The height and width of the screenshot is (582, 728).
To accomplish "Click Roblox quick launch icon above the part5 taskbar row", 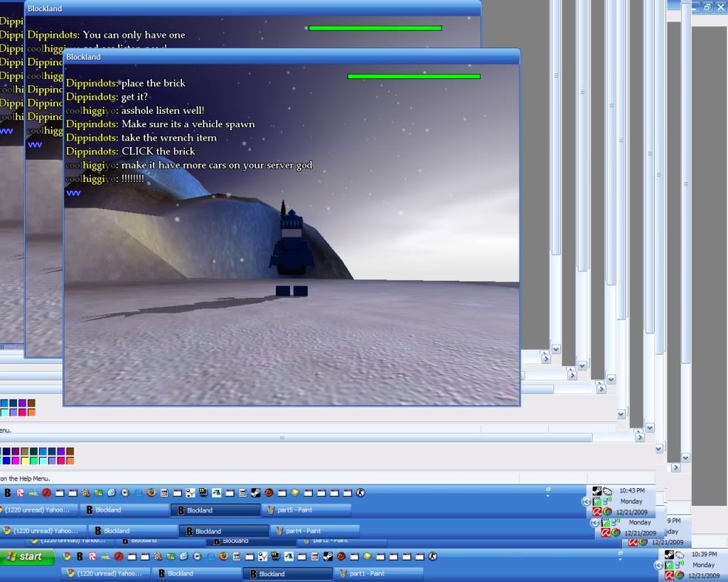I will pyautogui.click(x=20, y=492).
